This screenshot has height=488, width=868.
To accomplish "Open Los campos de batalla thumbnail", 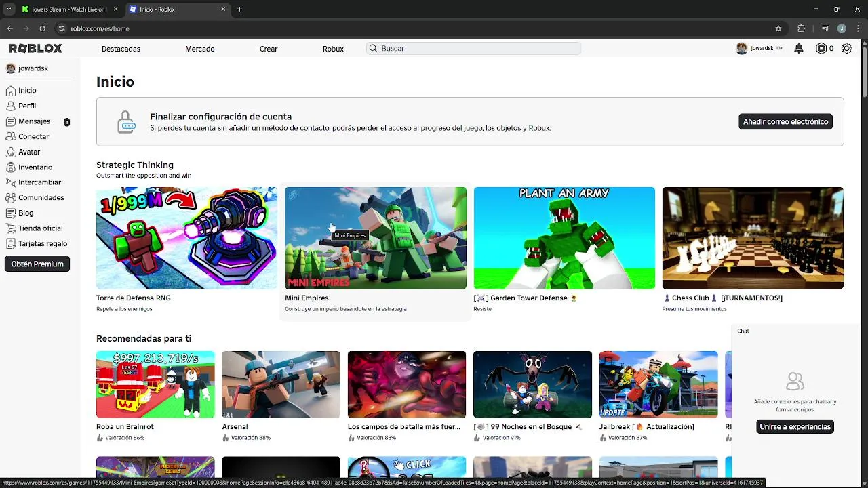I will 407,384.
